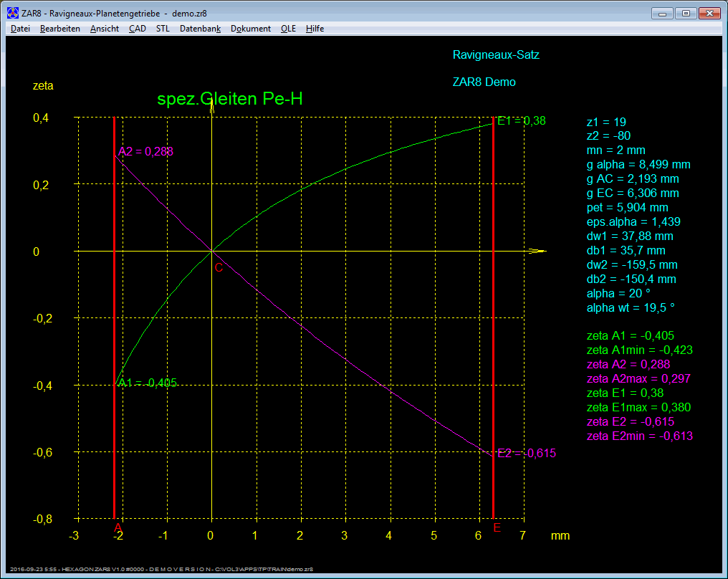Open the Datei menu
The width and height of the screenshot is (728, 579).
click(20, 29)
